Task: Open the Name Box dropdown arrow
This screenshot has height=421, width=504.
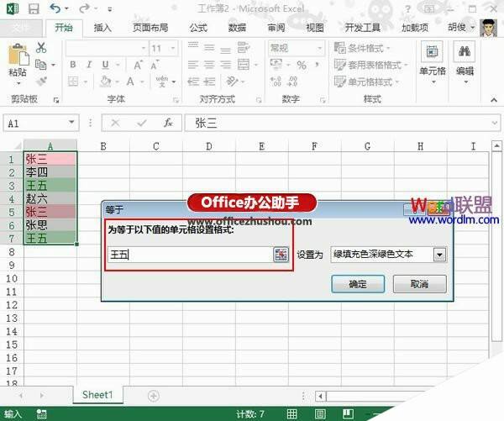Action: pyautogui.click(x=71, y=123)
